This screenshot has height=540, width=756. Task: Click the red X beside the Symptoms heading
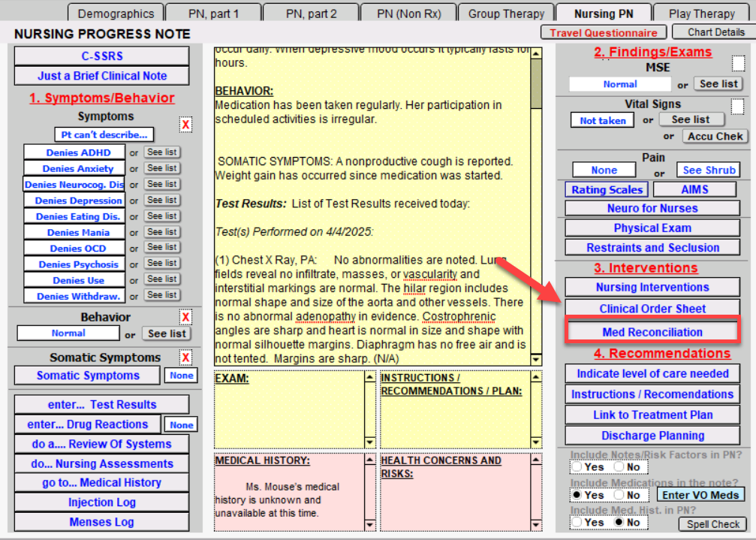click(185, 125)
